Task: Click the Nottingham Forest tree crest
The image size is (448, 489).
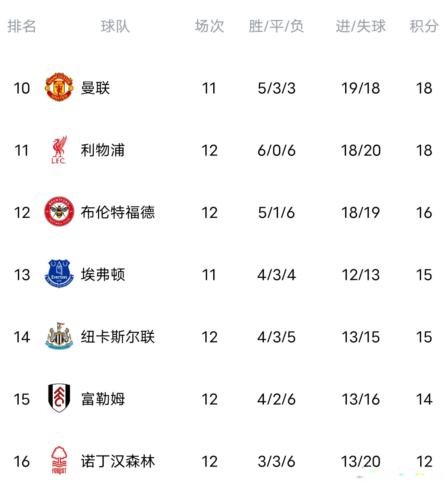Action: click(x=59, y=460)
